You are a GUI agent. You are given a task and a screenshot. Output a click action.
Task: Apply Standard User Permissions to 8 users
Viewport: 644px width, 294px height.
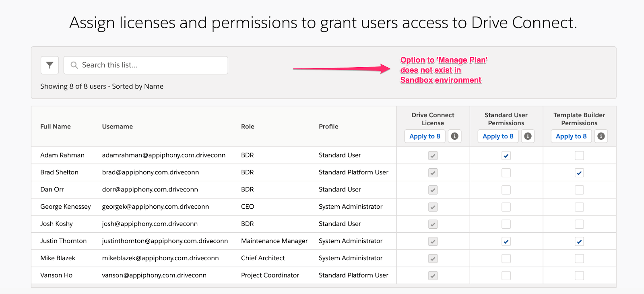(x=498, y=136)
